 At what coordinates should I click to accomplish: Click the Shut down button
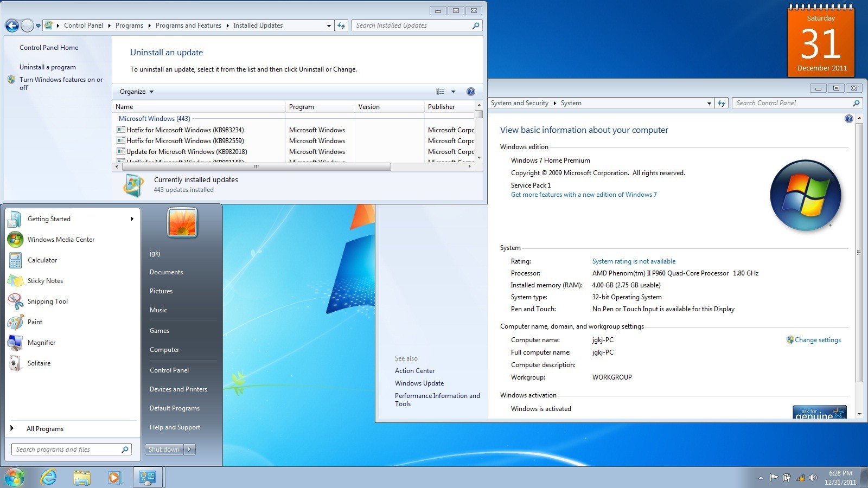pyautogui.click(x=164, y=450)
